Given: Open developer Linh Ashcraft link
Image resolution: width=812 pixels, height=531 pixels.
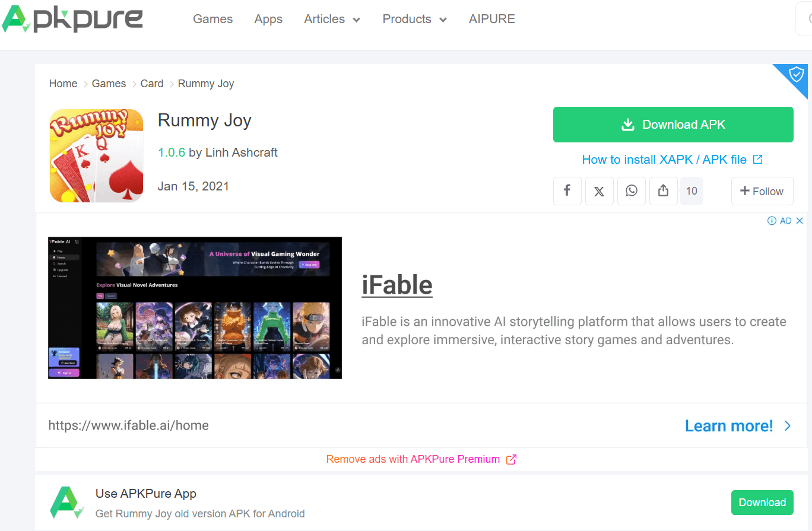Looking at the screenshot, I should tap(242, 152).
